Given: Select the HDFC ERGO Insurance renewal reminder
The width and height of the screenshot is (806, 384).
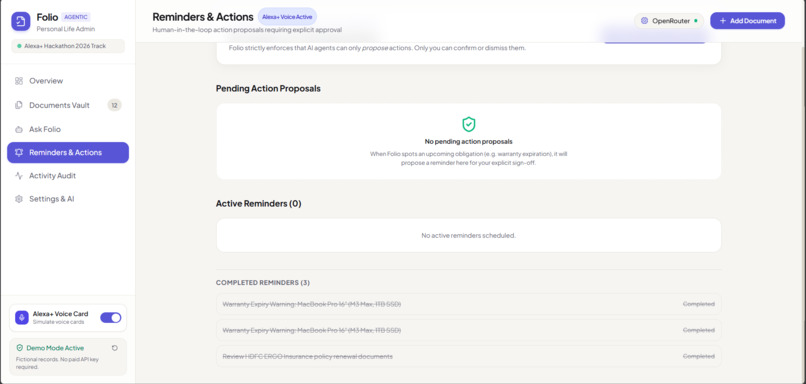Looking at the screenshot, I should 468,356.
